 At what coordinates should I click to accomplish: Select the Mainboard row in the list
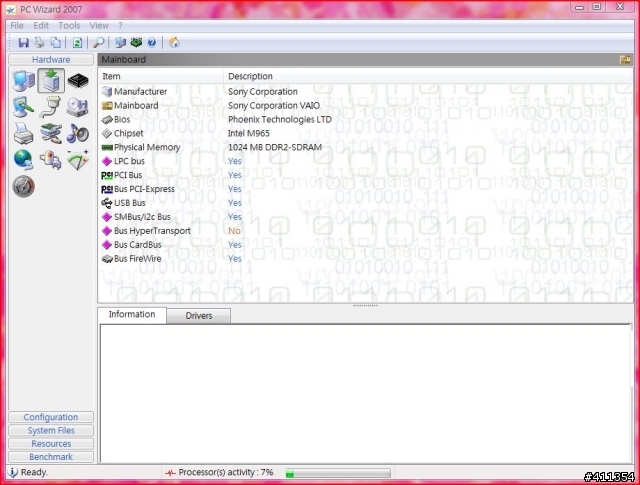pyautogui.click(x=365, y=105)
